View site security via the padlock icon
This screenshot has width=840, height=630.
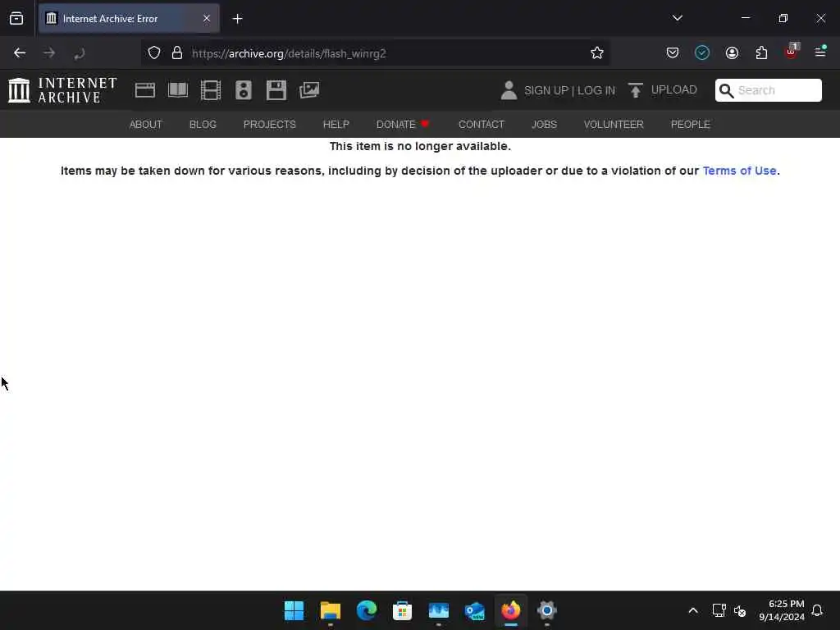click(x=177, y=53)
